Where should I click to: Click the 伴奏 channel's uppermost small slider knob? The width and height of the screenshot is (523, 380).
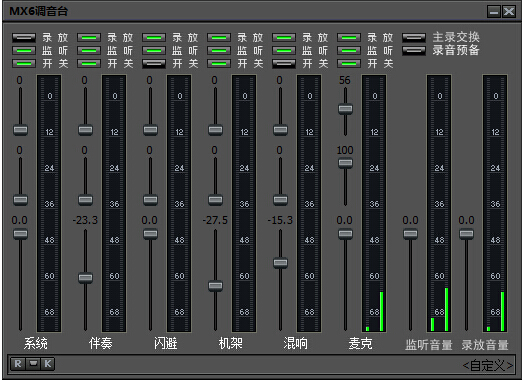85,130
